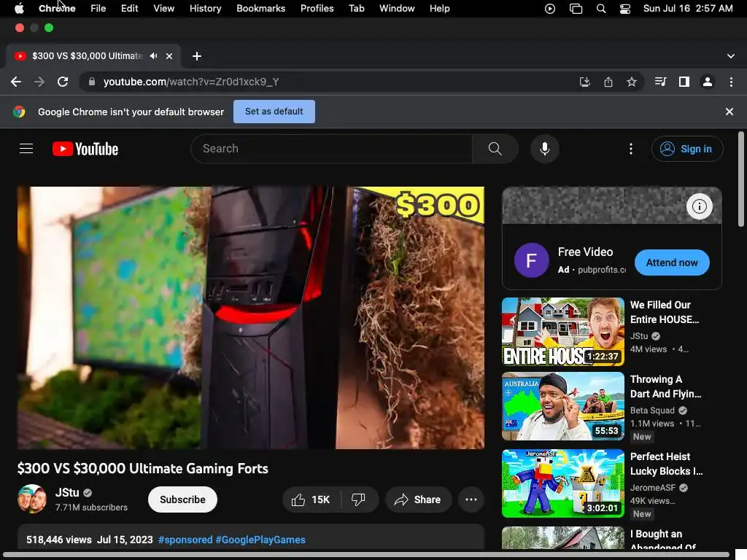This screenshot has height=560, width=747.
Task: Click Attend now ad button
Action: point(672,262)
